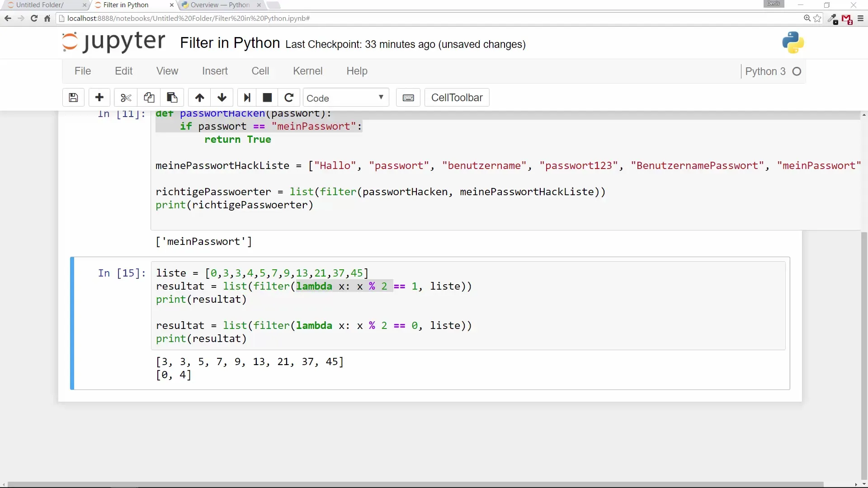The height and width of the screenshot is (488, 868).
Task: Click output ['meinPasswort']
Action: tap(203, 242)
